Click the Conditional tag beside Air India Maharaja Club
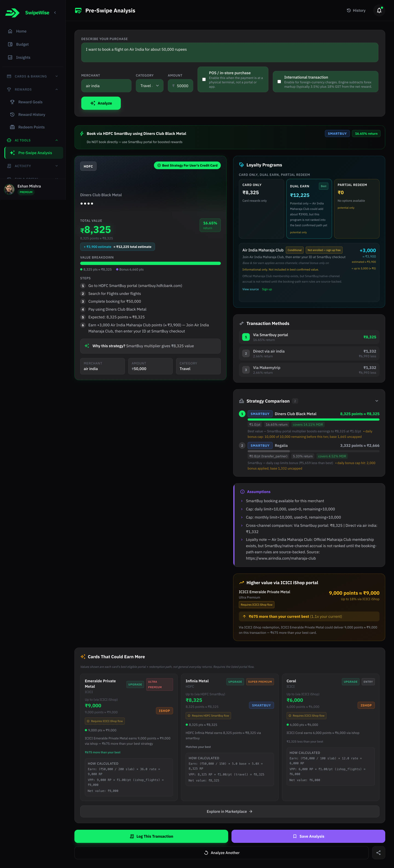The image size is (394, 868). tap(295, 250)
